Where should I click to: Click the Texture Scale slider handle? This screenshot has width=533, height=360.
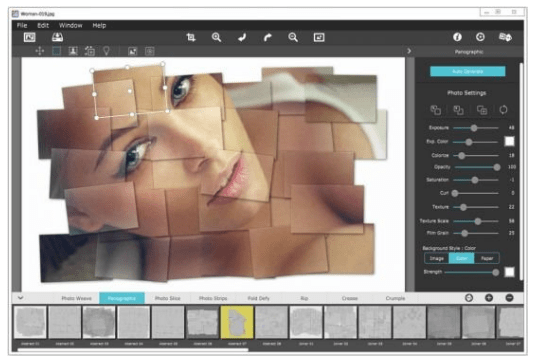point(478,221)
